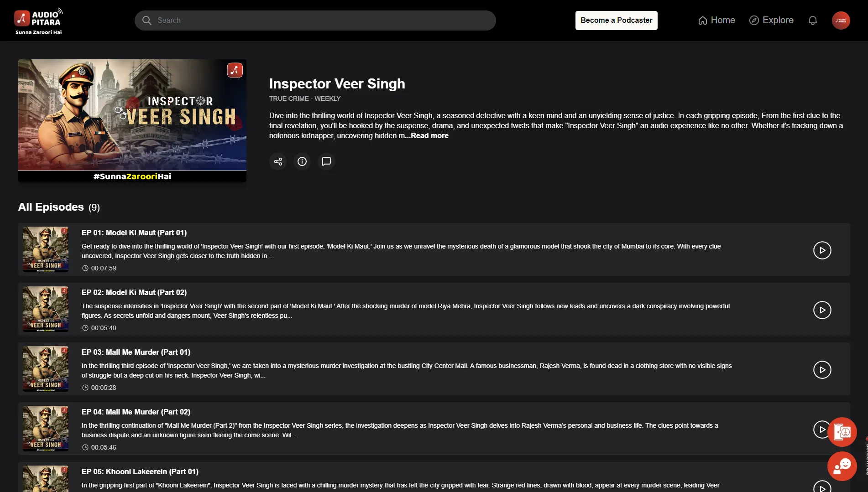Image resolution: width=868 pixels, height=492 pixels.
Task: Go to Home
Action: pos(716,21)
